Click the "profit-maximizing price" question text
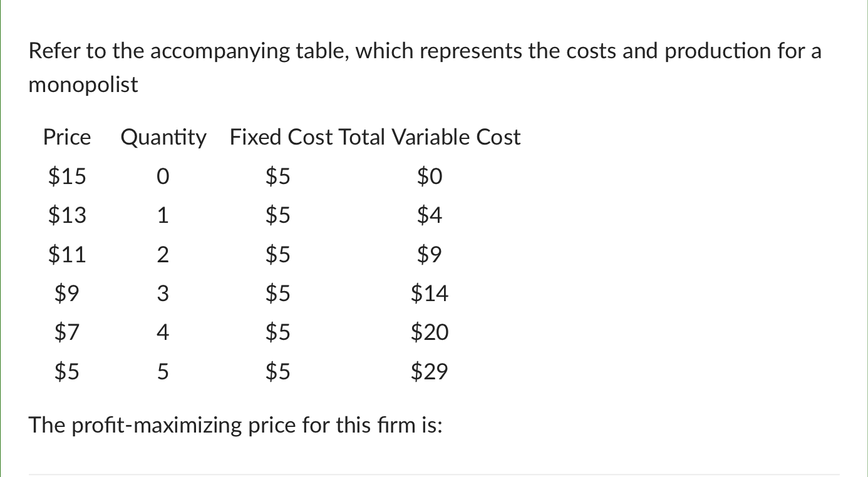 coord(236,426)
